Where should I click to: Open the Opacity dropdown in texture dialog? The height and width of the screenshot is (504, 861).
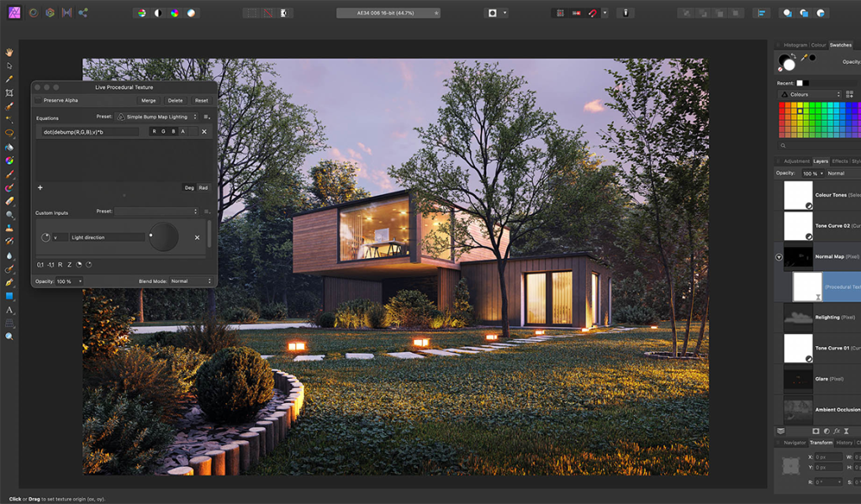point(69,281)
